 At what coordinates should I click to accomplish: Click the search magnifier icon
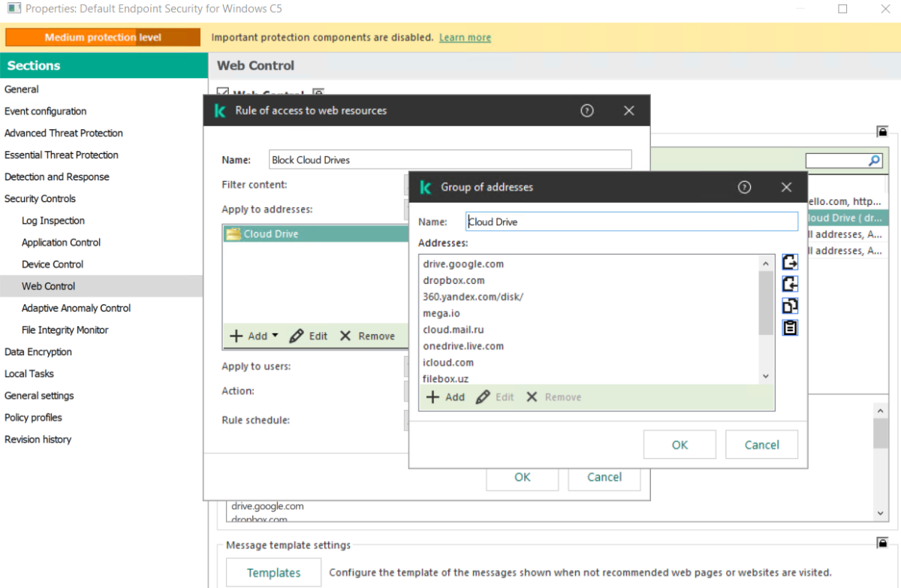pos(874,161)
